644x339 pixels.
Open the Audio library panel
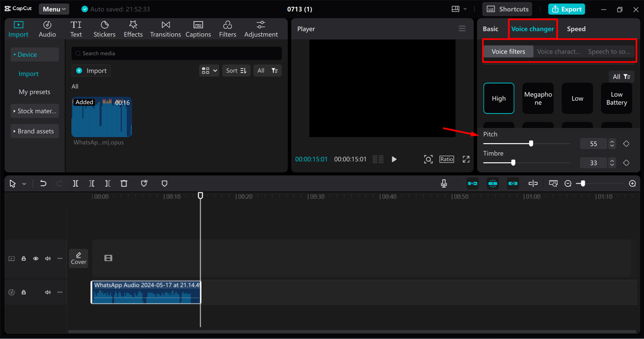click(x=47, y=29)
